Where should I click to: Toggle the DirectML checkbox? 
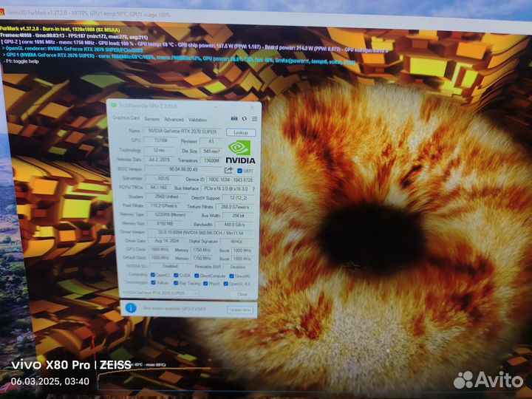pyautogui.click(x=232, y=276)
